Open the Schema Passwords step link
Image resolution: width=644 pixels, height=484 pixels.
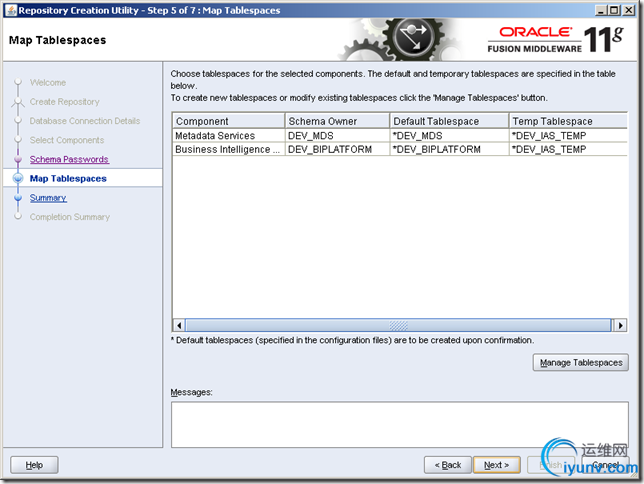[x=69, y=159]
